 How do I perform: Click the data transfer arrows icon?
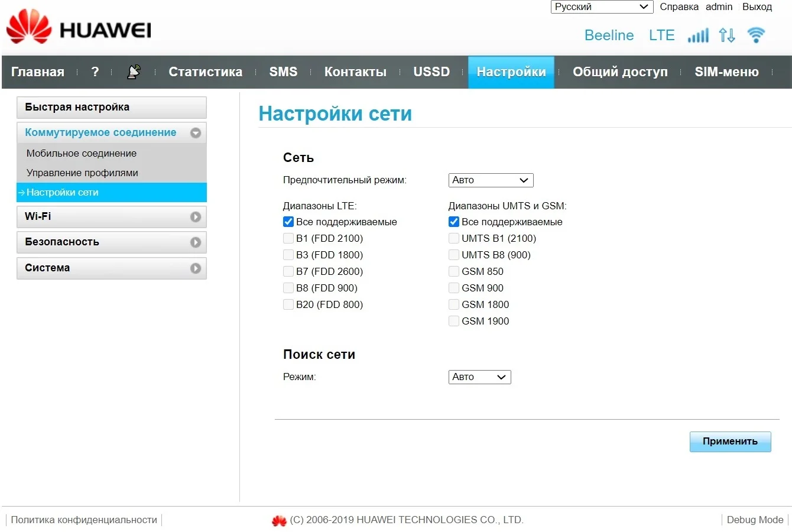pyautogui.click(x=727, y=35)
